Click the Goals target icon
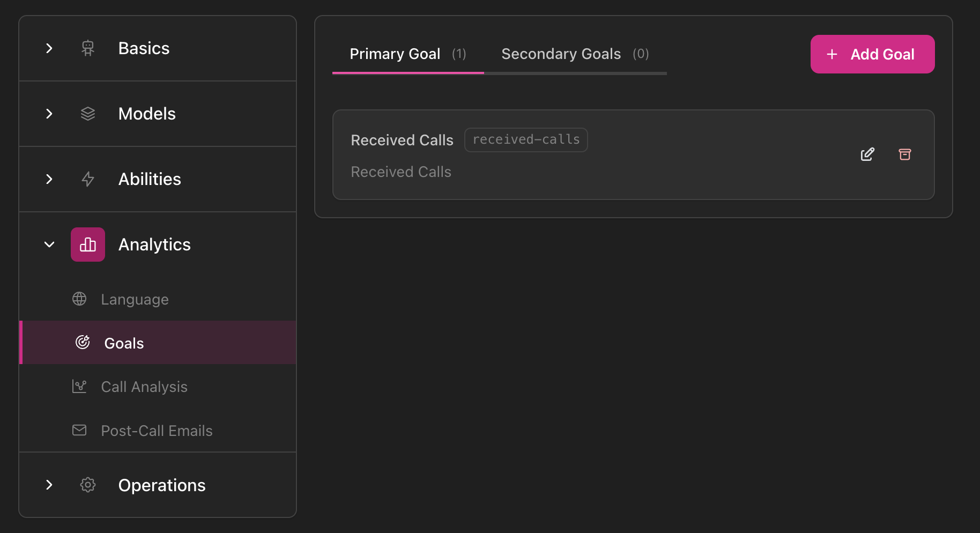 pos(82,342)
